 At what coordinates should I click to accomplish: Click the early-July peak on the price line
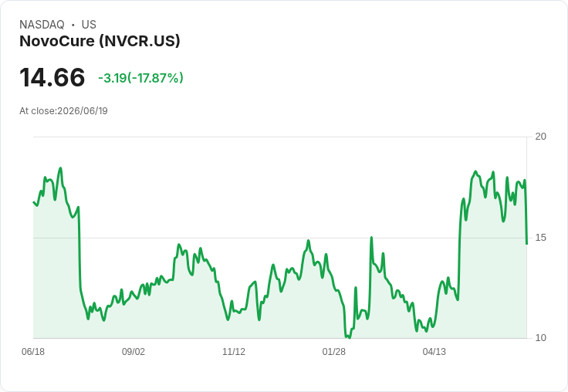[60, 168]
